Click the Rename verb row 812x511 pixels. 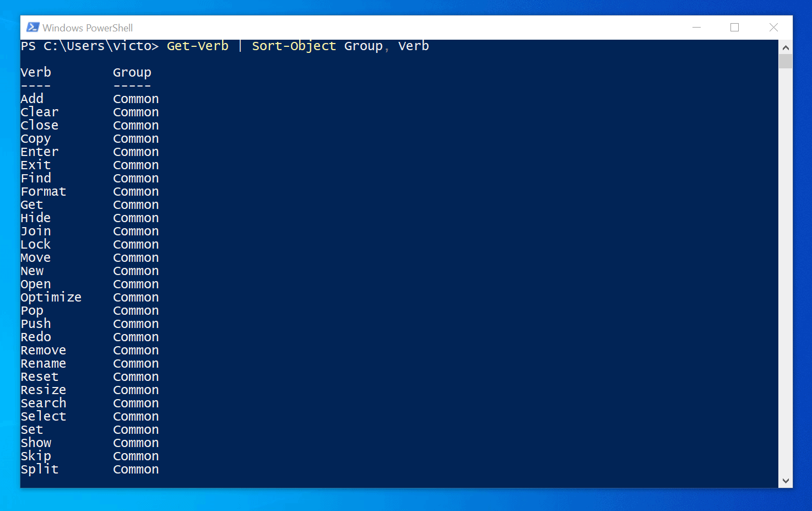click(89, 363)
